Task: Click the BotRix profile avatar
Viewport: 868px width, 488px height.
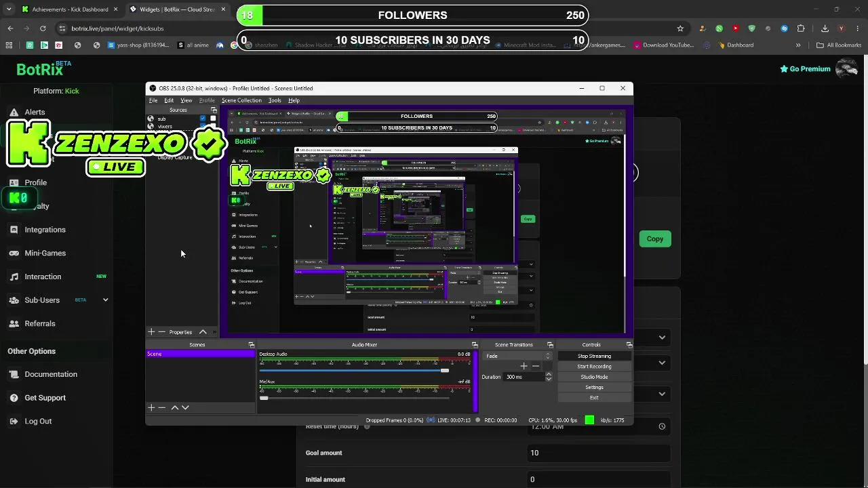Action: pyautogui.click(x=847, y=68)
